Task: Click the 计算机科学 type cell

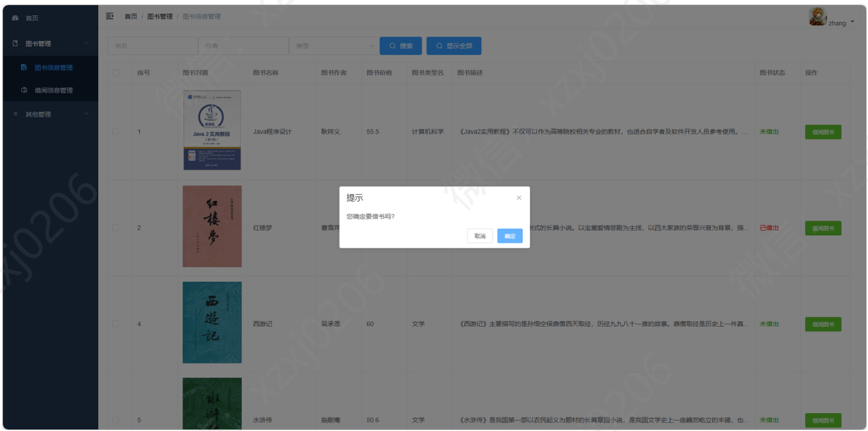Action: 428,132
